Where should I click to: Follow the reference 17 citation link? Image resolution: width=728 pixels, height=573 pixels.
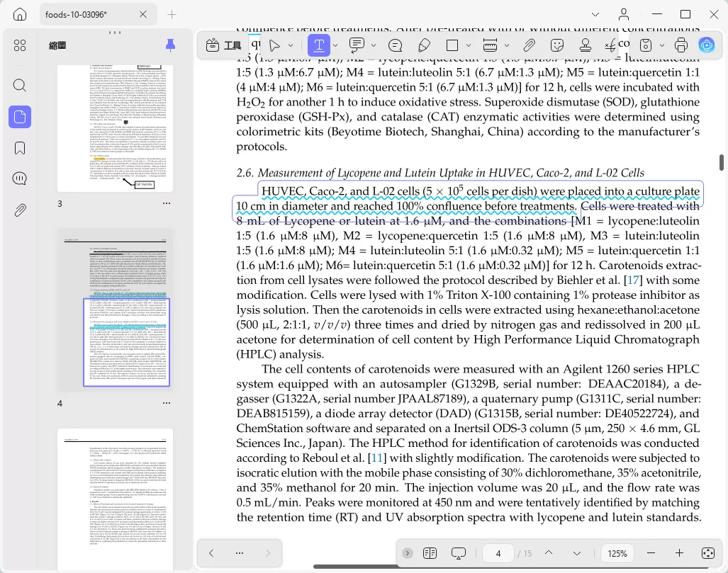[633, 280]
